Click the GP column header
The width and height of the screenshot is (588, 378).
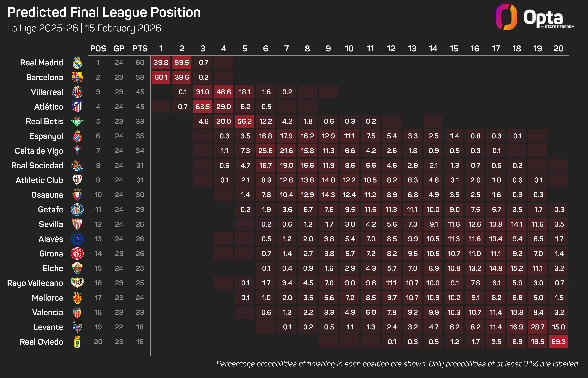click(x=119, y=49)
